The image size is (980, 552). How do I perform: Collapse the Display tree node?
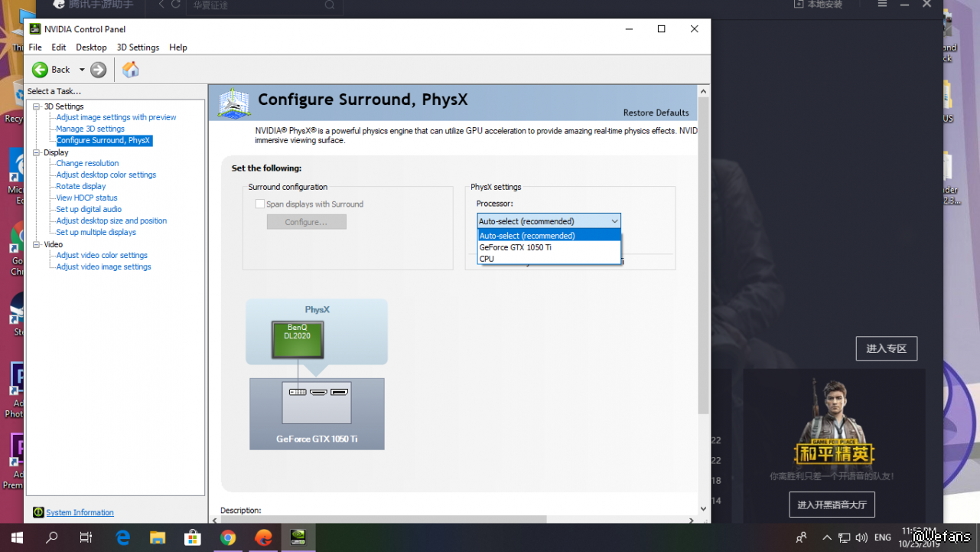click(36, 152)
